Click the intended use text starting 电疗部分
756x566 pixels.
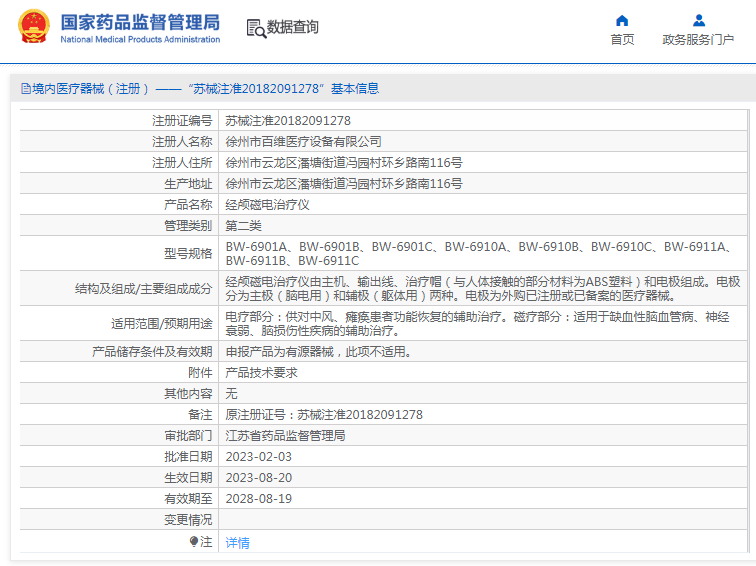click(477, 324)
